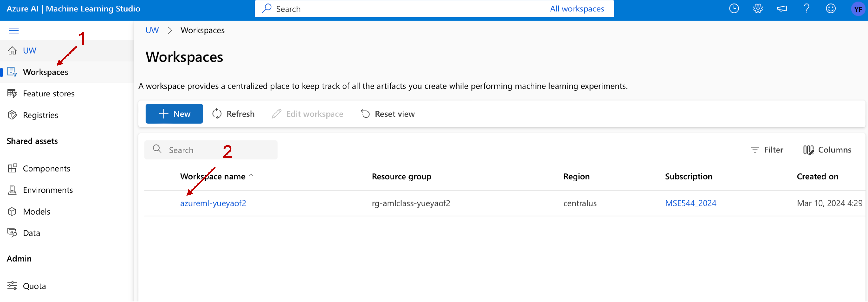This screenshot has height=302, width=868.
Task: Open settings gear icon
Action: pos(758,8)
